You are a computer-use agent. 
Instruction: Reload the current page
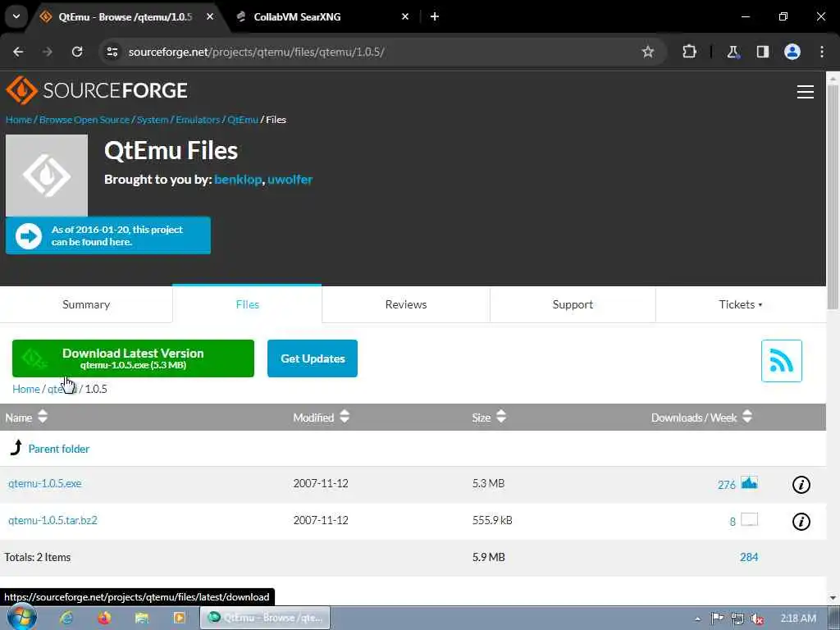[x=77, y=52]
